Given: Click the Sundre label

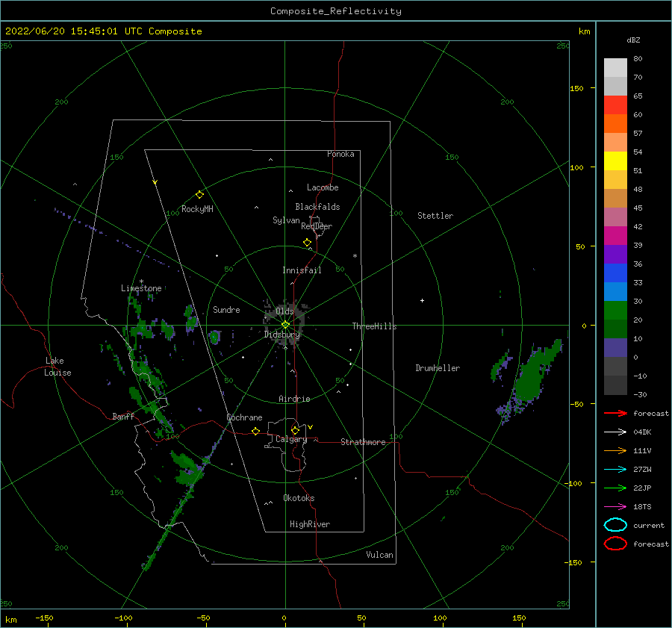Looking at the screenshot, I should click(226, 309).
